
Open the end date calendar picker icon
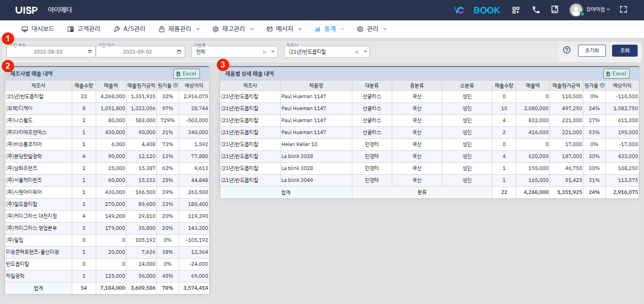[179, 52]
